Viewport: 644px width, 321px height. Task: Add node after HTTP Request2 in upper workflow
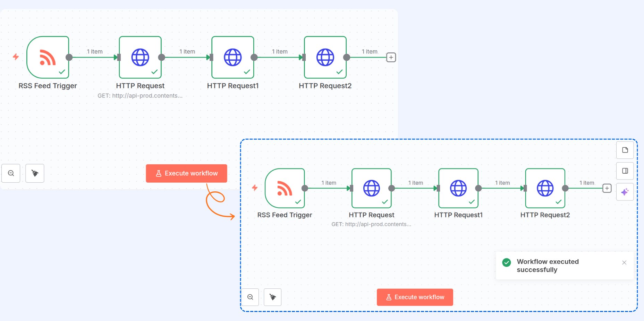(x=391, y=57)
